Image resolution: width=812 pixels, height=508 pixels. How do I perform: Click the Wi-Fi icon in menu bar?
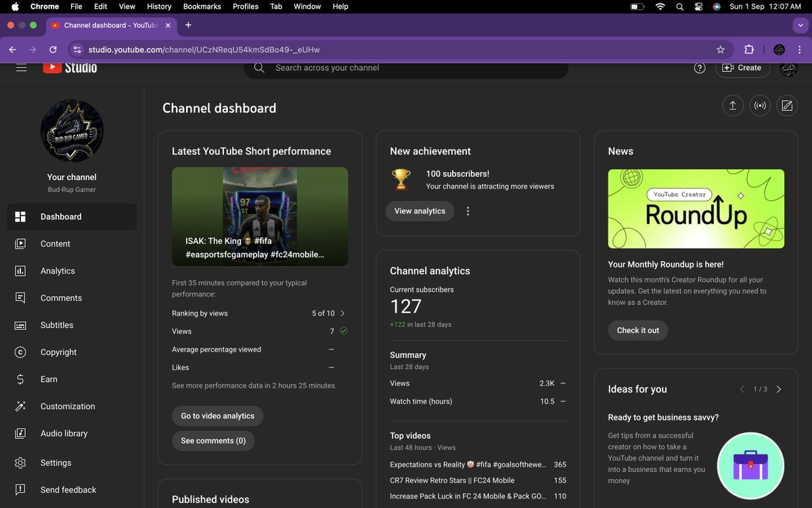(x=660, y=6)
